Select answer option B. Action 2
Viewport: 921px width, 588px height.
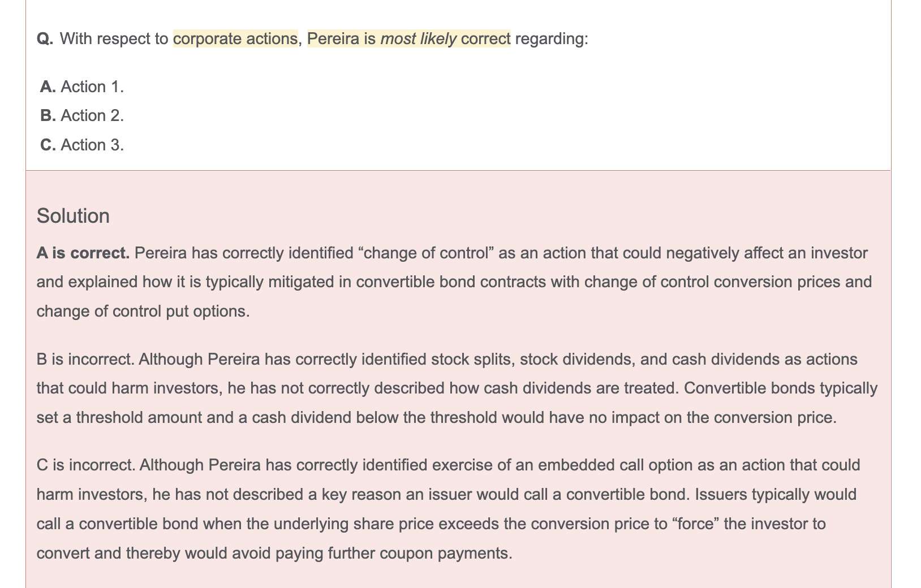pyautogui.click(x=82, y=115)
